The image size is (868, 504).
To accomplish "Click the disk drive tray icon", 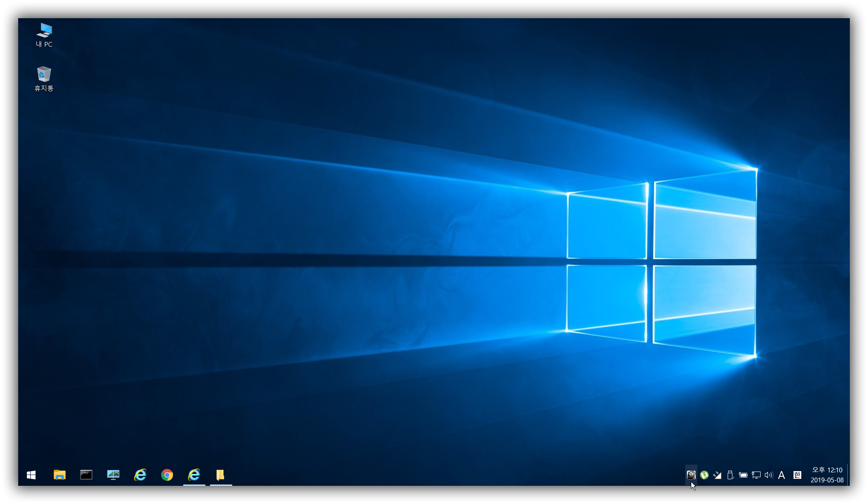I will click(x=691, y=475).
